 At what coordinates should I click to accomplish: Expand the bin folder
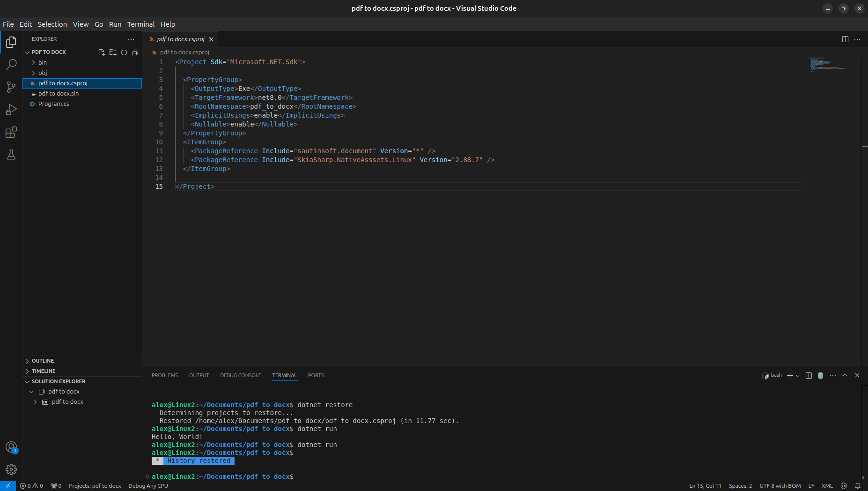pos(43,63)
